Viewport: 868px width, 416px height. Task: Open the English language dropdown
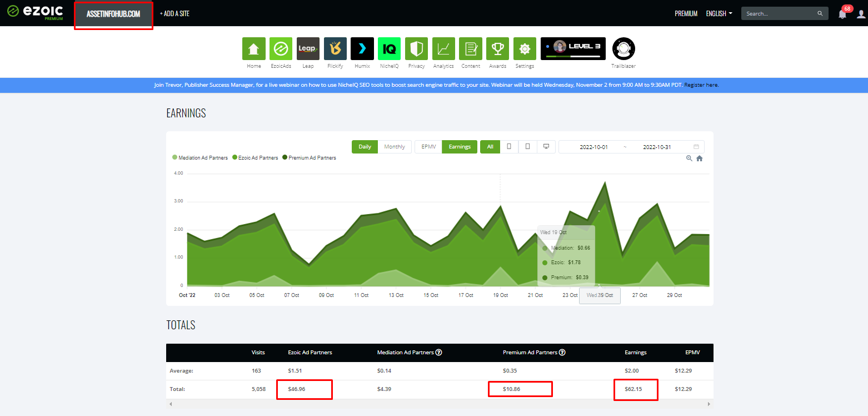coord(719,13)
